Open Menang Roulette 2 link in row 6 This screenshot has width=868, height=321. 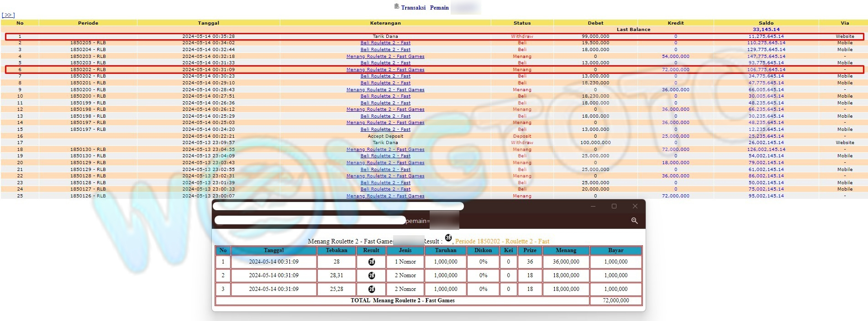pos(385,70)
